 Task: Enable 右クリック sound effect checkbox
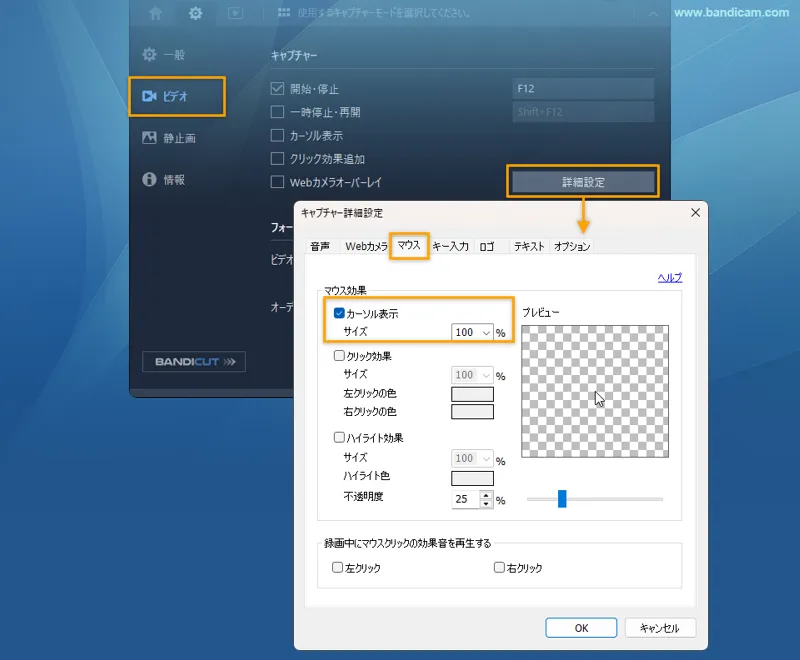pyautogui.click(x=499, y=567)
